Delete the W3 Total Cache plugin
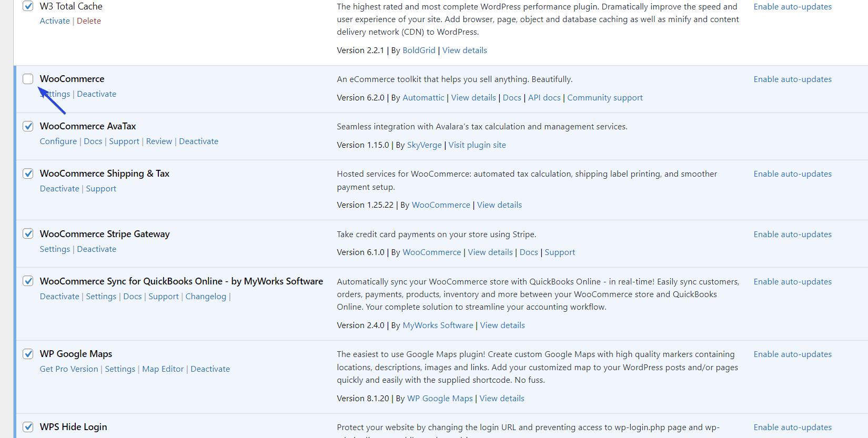Image resolution: width=868 pixels, height=438 pixels. click(89, 21)
